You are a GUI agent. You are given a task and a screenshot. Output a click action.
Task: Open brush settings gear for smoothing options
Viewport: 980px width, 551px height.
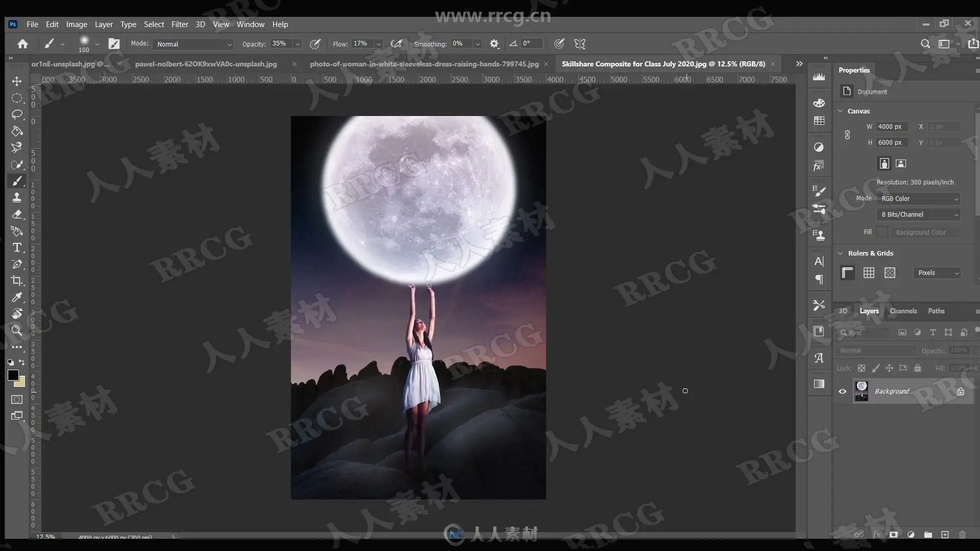(494, 44)
